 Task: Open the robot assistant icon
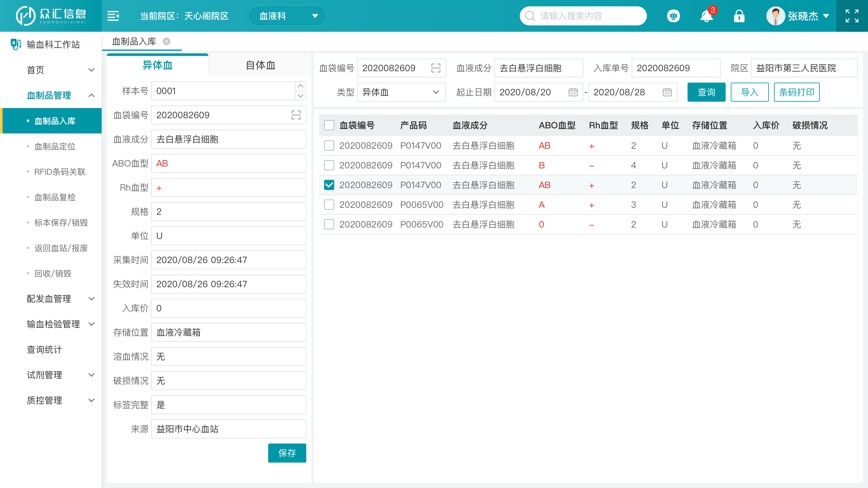pos(673,16)
